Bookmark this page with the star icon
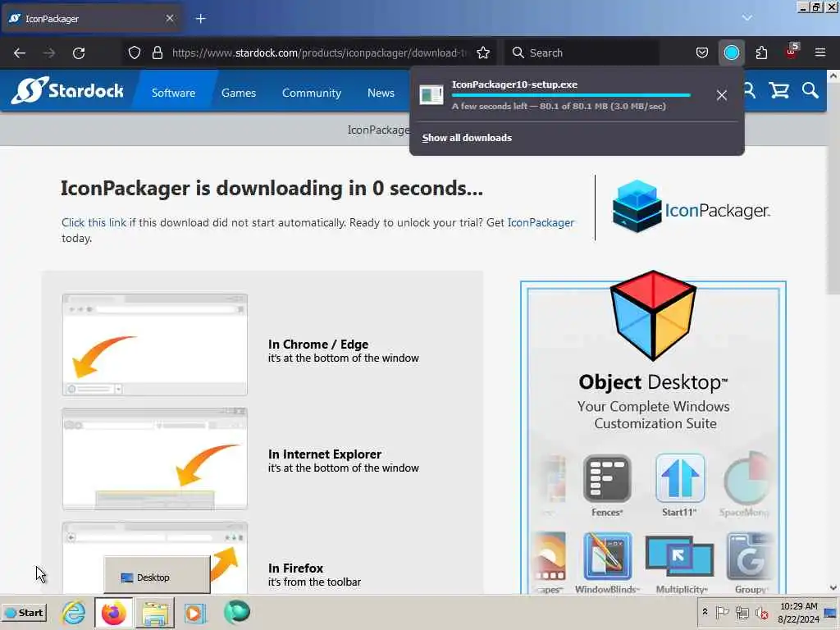Image resolution: width=840 pixels, height=630 pixels. point(483,52)
